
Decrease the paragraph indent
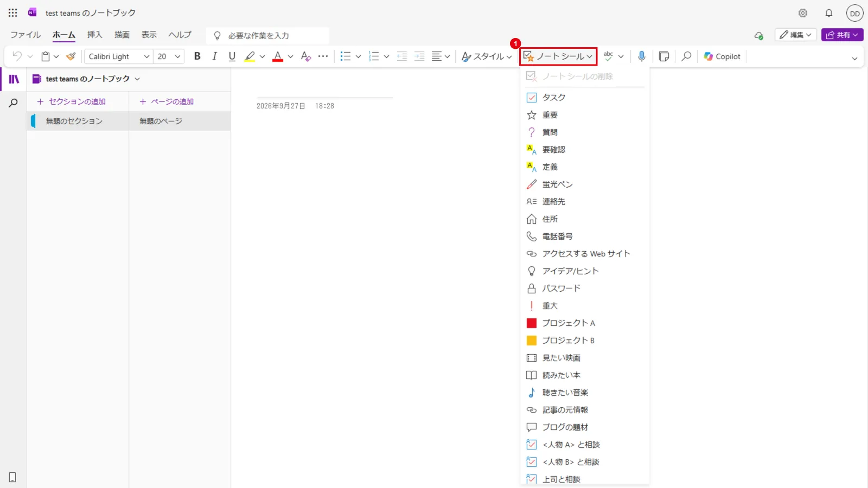402,56
